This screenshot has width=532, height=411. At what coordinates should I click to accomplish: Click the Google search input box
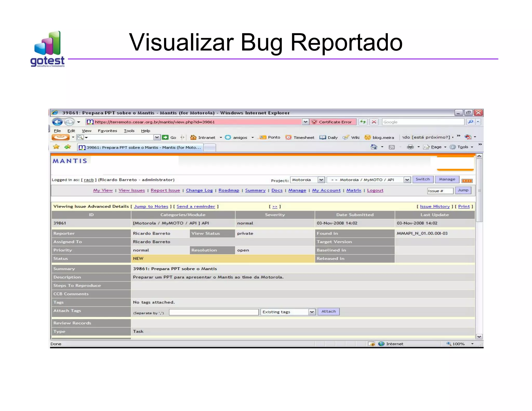pyautogui.click(x=423, y=122)
